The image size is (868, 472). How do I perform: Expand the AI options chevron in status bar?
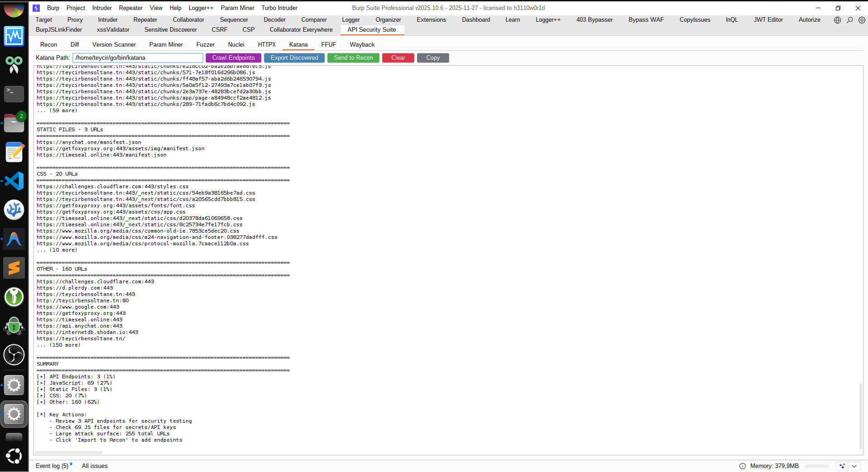point(854,466)
